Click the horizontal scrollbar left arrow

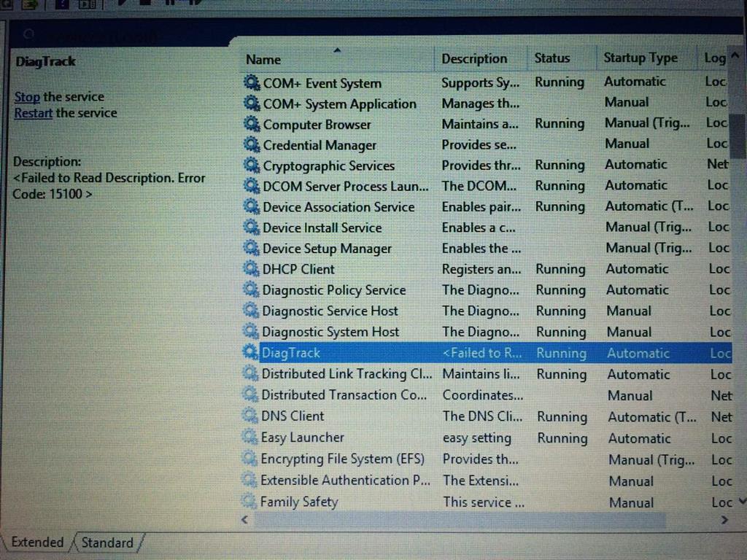tap(245, 519)
